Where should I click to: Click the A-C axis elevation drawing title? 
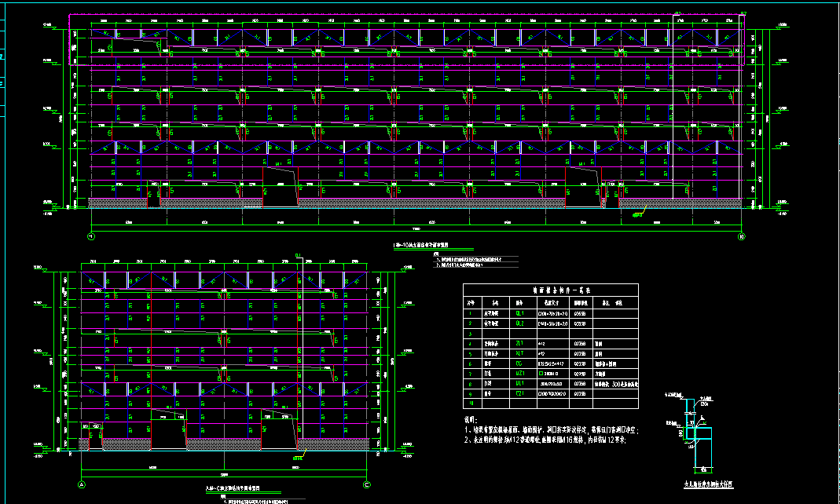[x=232, y=488]
